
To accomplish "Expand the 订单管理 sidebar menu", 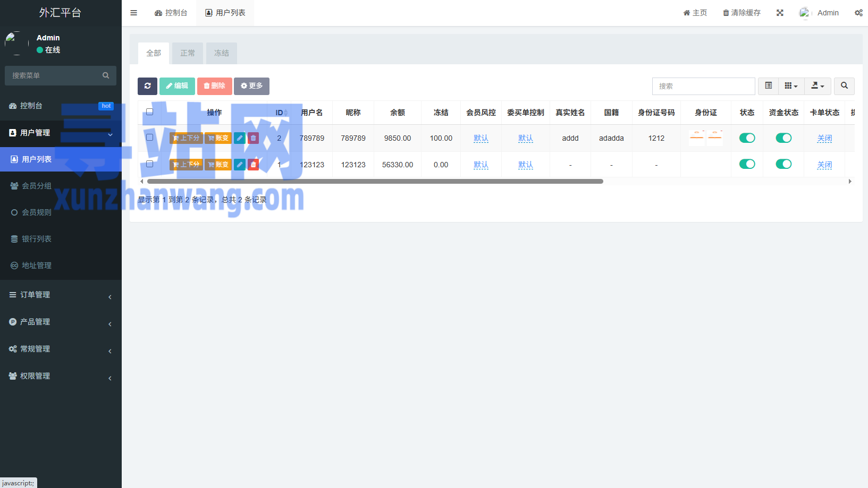I will [x=61, y=295].
